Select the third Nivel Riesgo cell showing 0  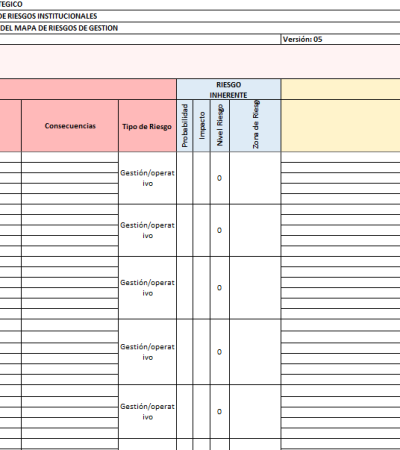[220, 288]
